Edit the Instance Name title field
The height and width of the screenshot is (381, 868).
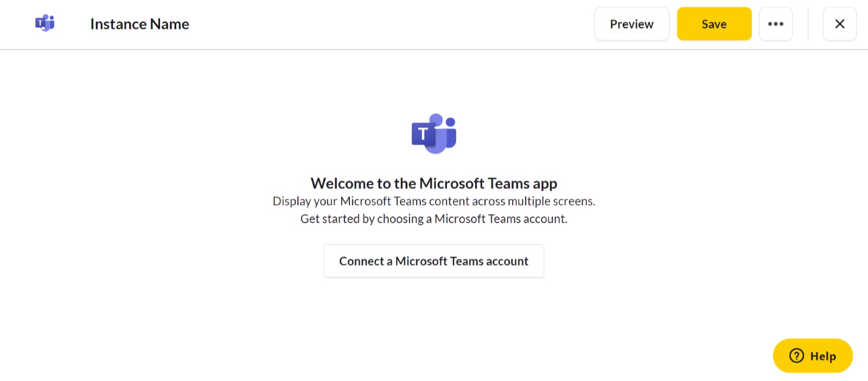pyautogui.click(x=139, y=24)
